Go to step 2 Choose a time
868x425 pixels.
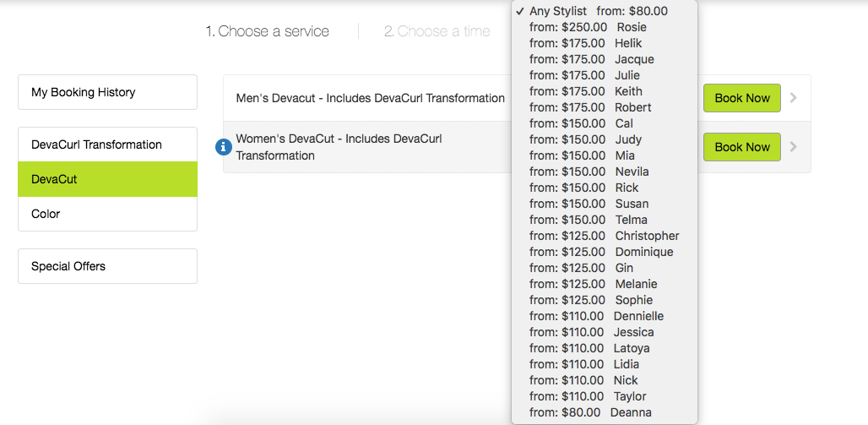click(437, 31)
